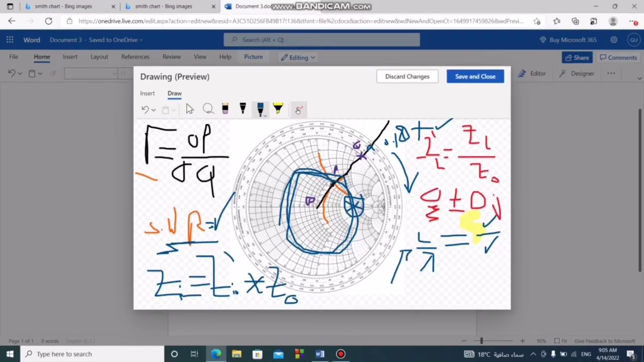This screenshot has height=362, width=644.
Task: Click Save and Close button
Action: (x=475, y=76)
